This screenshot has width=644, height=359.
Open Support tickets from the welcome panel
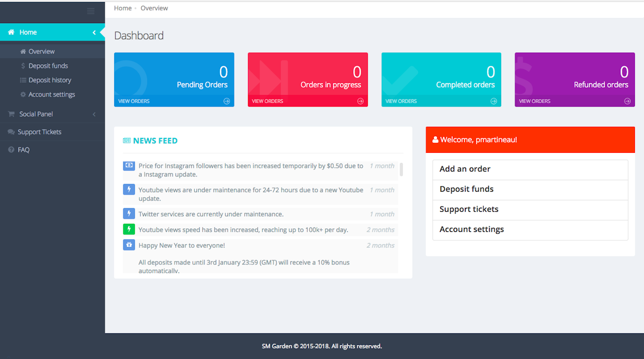pos(469,209)
